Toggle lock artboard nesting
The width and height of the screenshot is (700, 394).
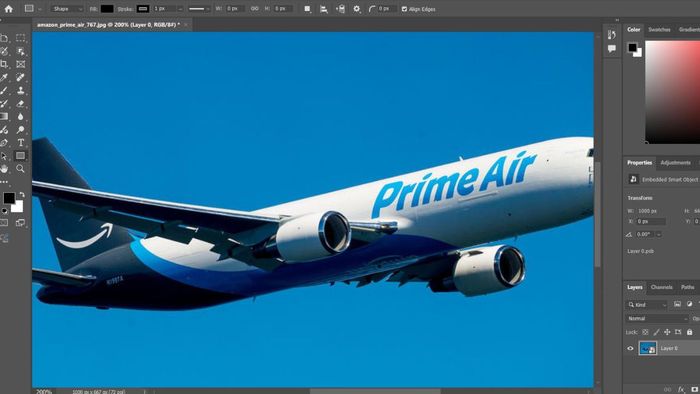(x=678, y=332)
